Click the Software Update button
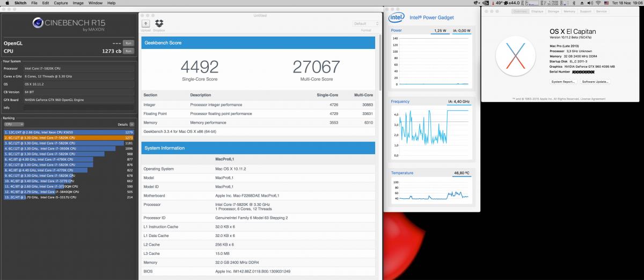The width and height of the screenshot is (644, 280). (595, 82)
